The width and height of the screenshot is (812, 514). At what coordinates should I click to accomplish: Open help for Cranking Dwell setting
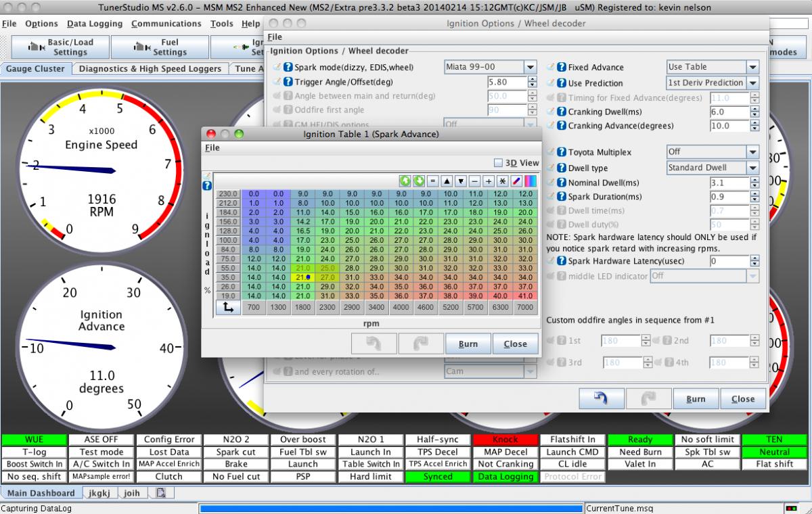tap(562, 112)
